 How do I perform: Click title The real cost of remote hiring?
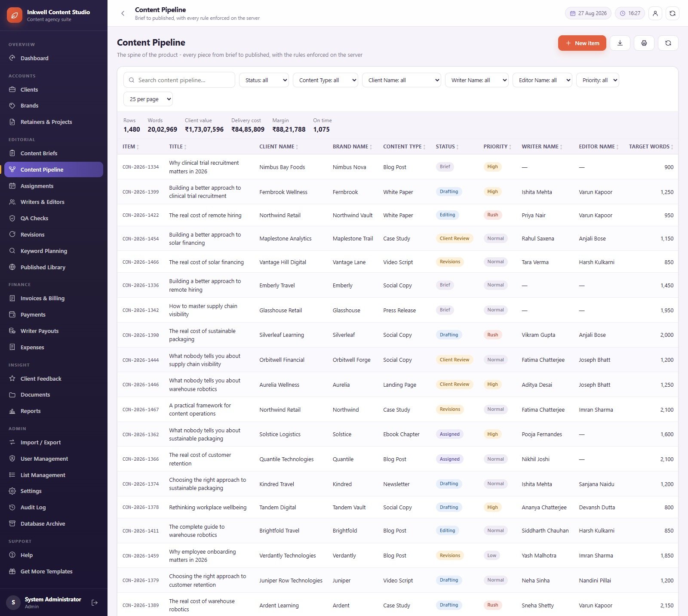[x=205, y=215]
